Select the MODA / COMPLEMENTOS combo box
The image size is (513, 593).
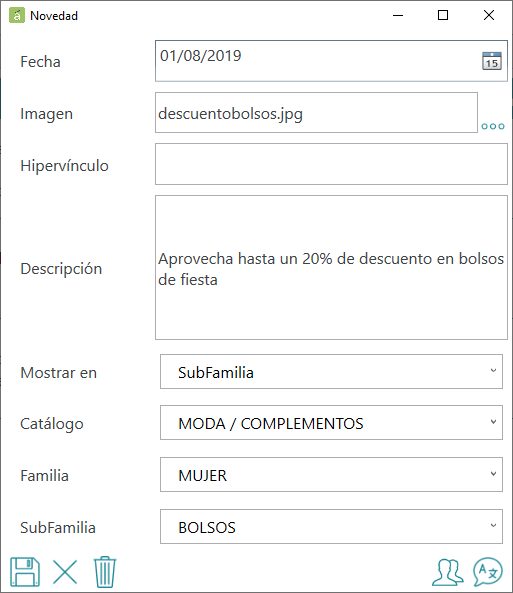tap(331, 422)
